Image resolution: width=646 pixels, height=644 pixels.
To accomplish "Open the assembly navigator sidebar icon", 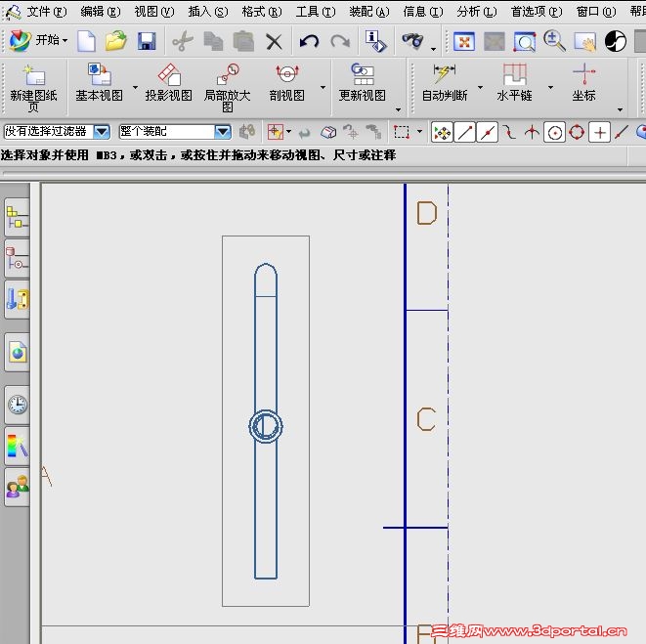I will click(x=17, y=218).
